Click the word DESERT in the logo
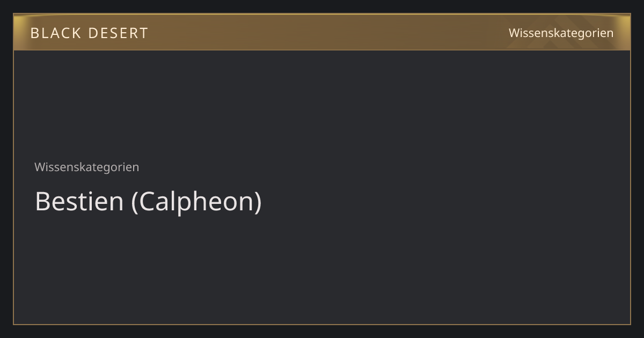Screen dimensions: 644x338 click(118, 33)
